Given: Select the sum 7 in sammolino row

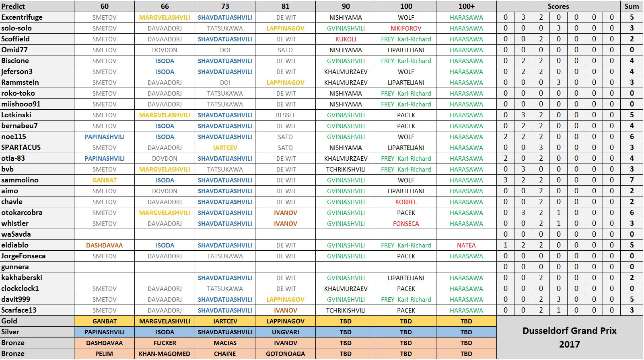Looking at the screenshot, I should click(x=632, y=180).
